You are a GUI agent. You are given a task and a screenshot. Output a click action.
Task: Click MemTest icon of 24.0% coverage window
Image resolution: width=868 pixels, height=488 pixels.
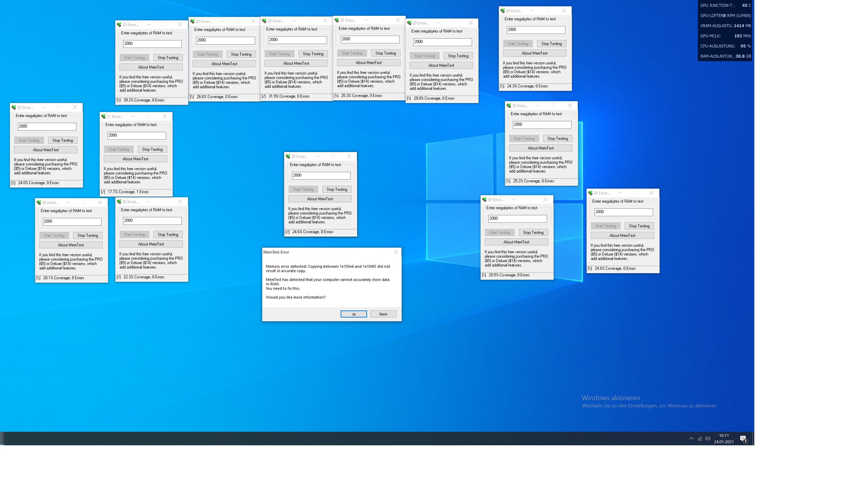[x=14, y=108]
